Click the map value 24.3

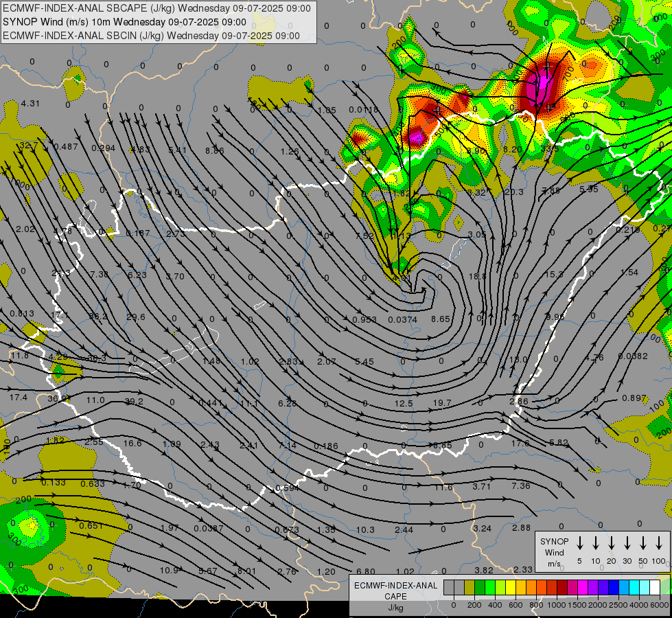(x=61, y=273)
